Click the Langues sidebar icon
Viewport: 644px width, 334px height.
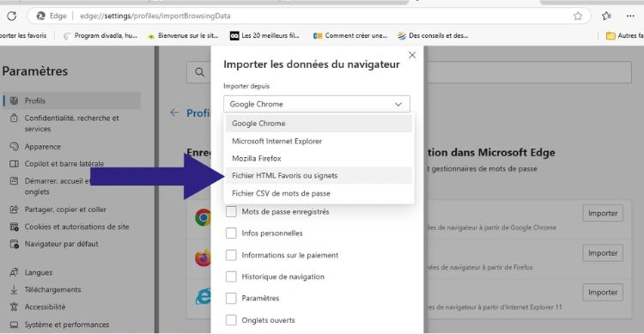14,272
